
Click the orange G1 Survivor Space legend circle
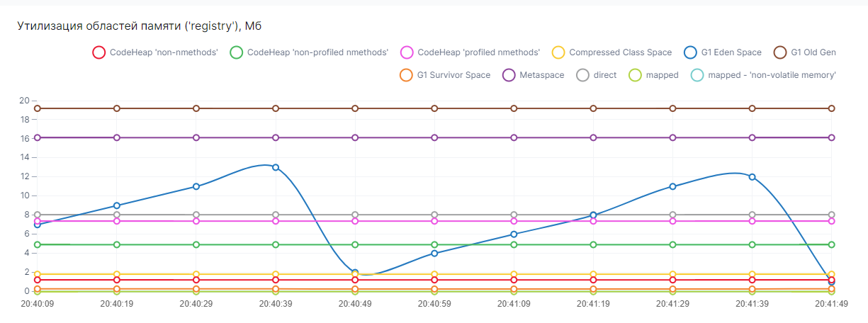[406, 75]
